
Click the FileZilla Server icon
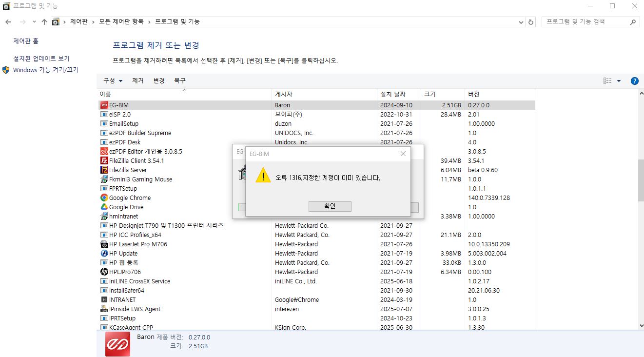tap(104, 170)
